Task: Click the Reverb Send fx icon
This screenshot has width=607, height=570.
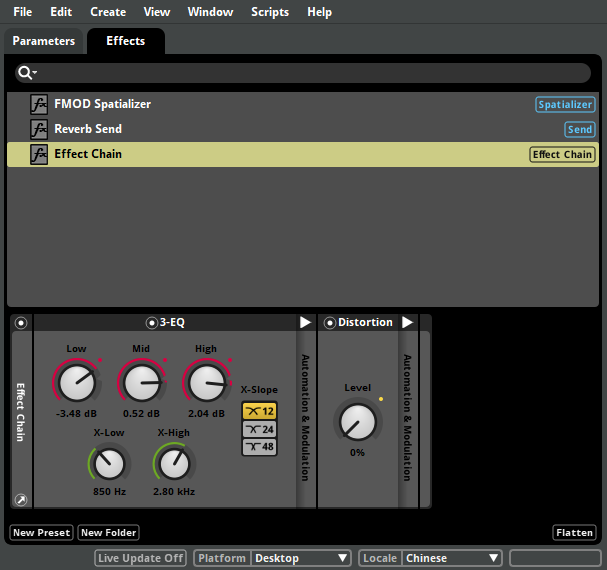Action: click(39, 129)
